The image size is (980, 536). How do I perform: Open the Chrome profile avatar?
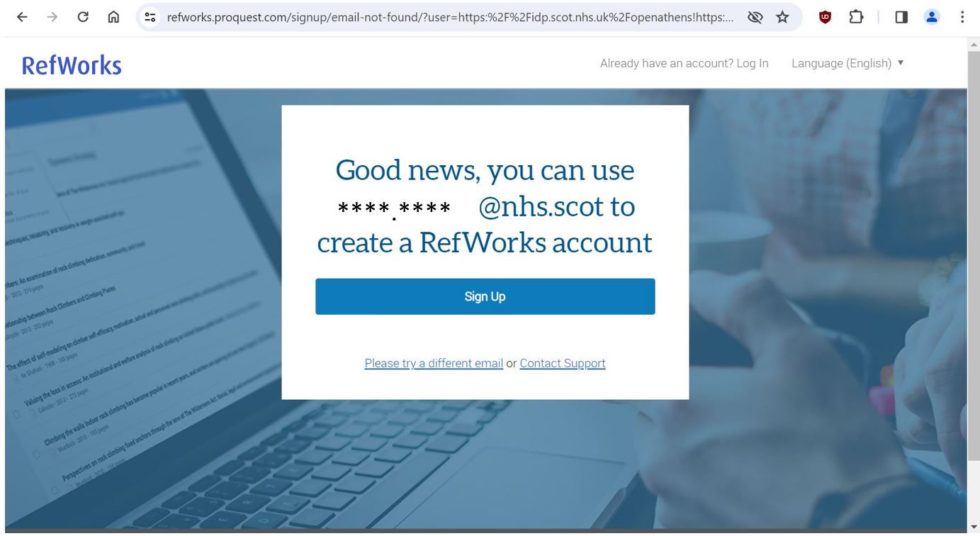932,17
